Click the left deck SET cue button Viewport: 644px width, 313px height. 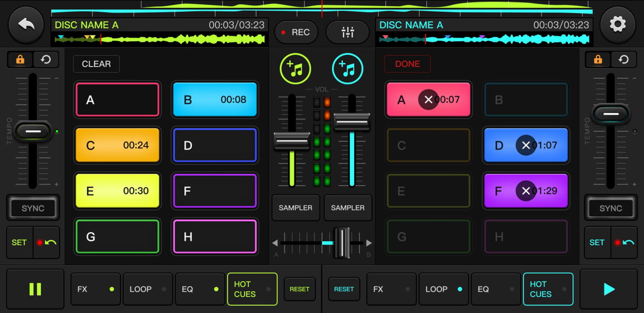pyautogui.click(x=19, y=243)
